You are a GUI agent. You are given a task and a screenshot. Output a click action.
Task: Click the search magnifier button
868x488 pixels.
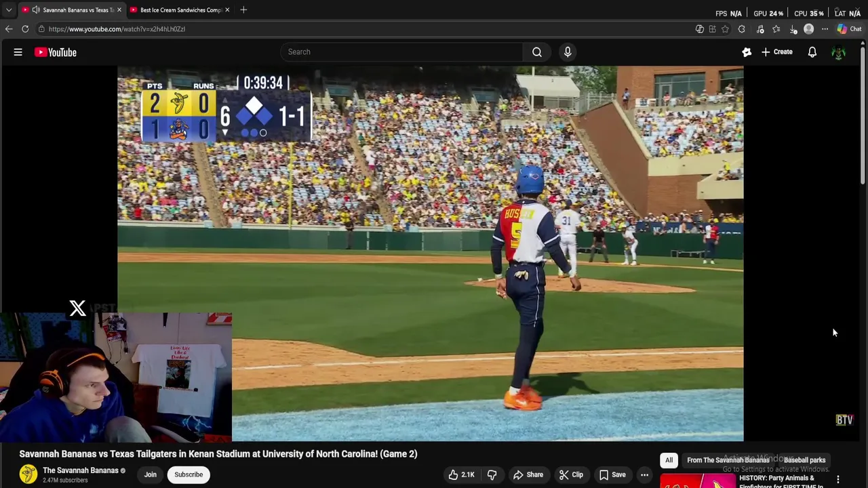(x=536, y=52)
